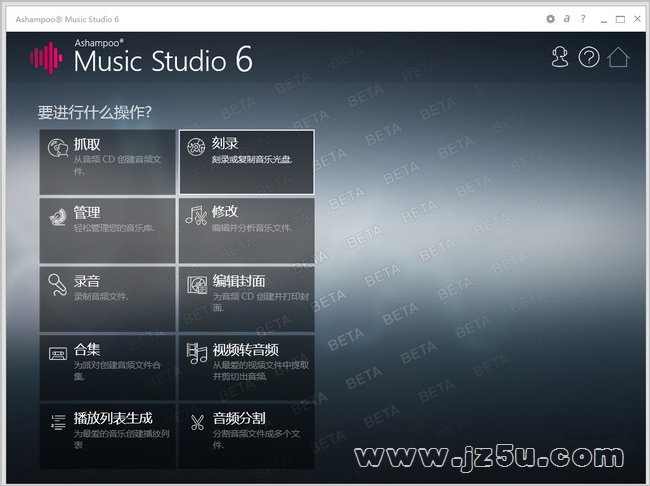Image resolution: width=650 pixels, height=486 pixels.
Task: Open support via the headset person icon
Action: (560, 57)
